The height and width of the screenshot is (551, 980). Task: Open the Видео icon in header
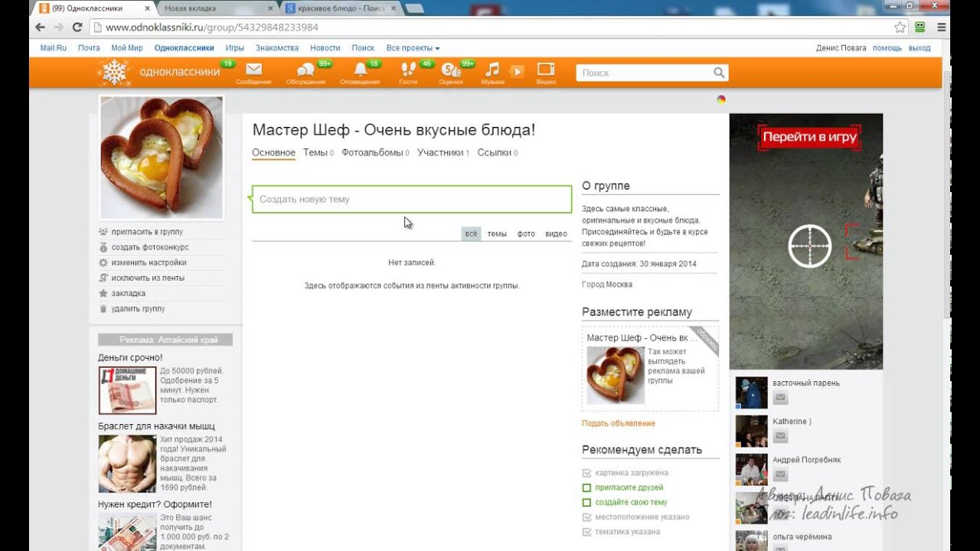point(546,70)
